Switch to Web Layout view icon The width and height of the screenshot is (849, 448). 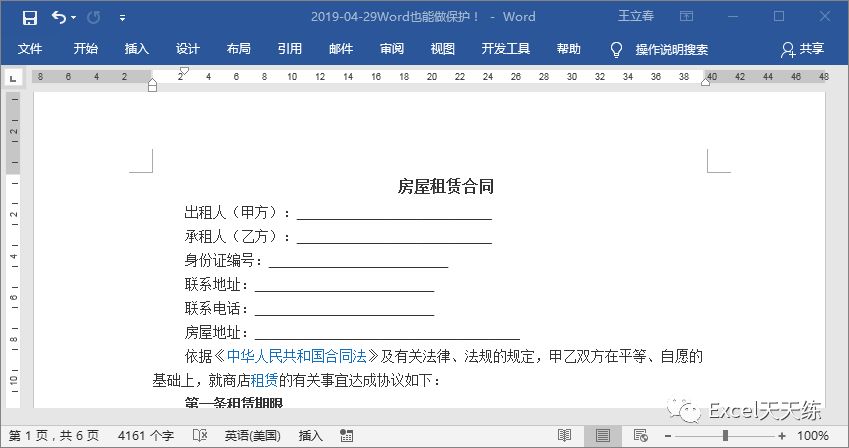(x=641, y=436)
